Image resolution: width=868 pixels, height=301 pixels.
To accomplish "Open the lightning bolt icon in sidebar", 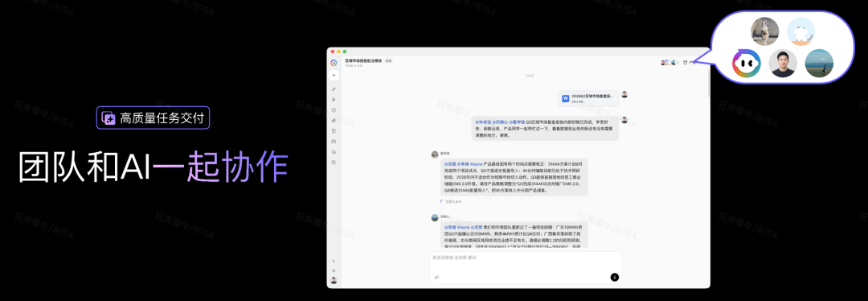I will click(334, 99).
